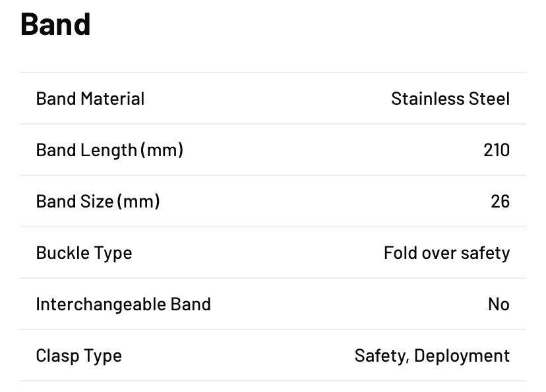
Task: Click the (mm) unit after Band Size
Action: pos(138,202)
